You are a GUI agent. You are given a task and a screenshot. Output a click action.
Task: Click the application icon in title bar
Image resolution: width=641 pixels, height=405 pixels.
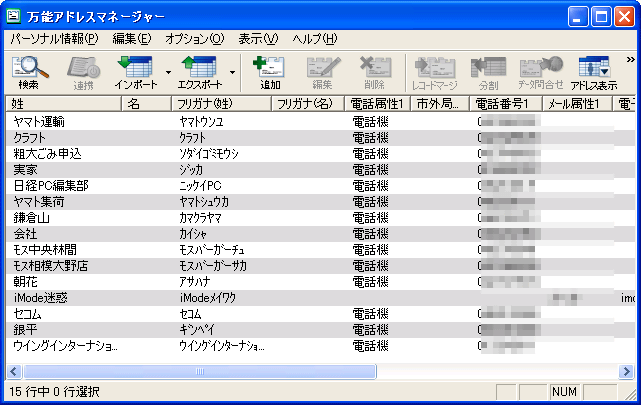tap(13, 16)
